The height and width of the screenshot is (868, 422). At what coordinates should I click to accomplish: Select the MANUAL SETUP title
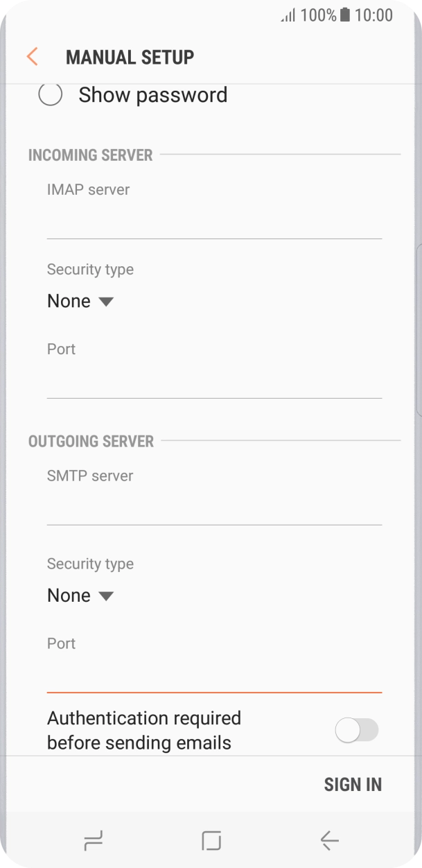coord(129,56)
